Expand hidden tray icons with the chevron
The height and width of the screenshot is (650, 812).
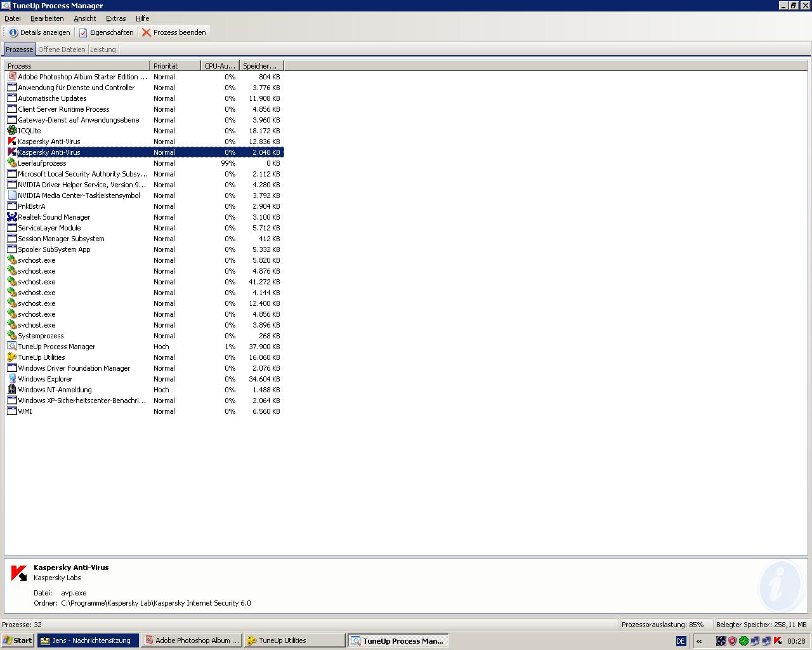click(x=699, y=641)
